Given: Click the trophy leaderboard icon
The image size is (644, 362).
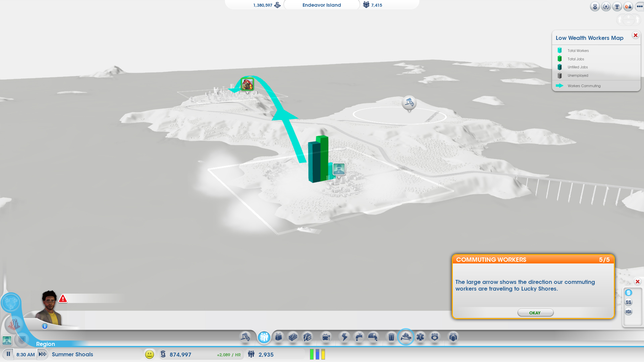Looking at the screenshot, I should point(617,6).
